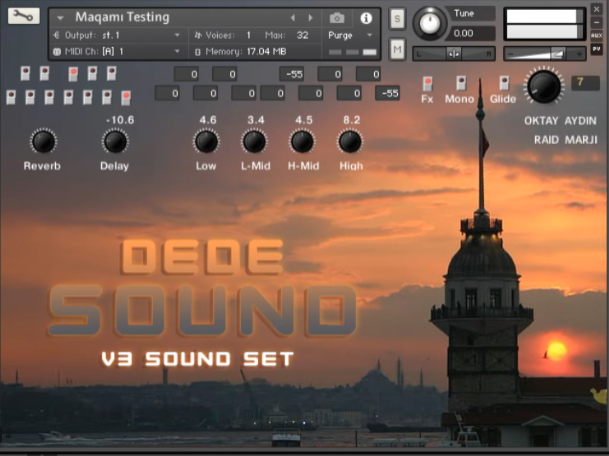
Task: Click the Delay knob
Action: click(115, 141)
